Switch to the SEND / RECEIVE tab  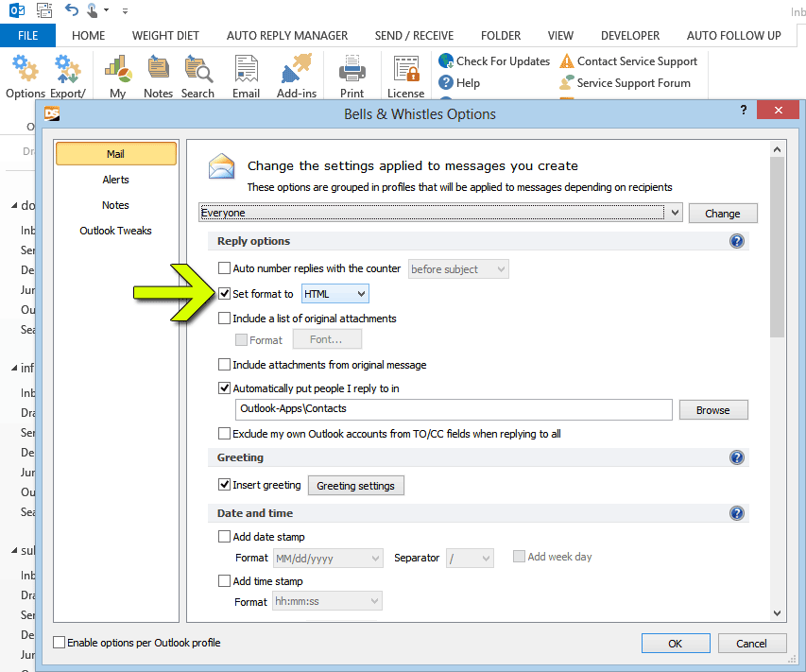click(x=414, y=36)
